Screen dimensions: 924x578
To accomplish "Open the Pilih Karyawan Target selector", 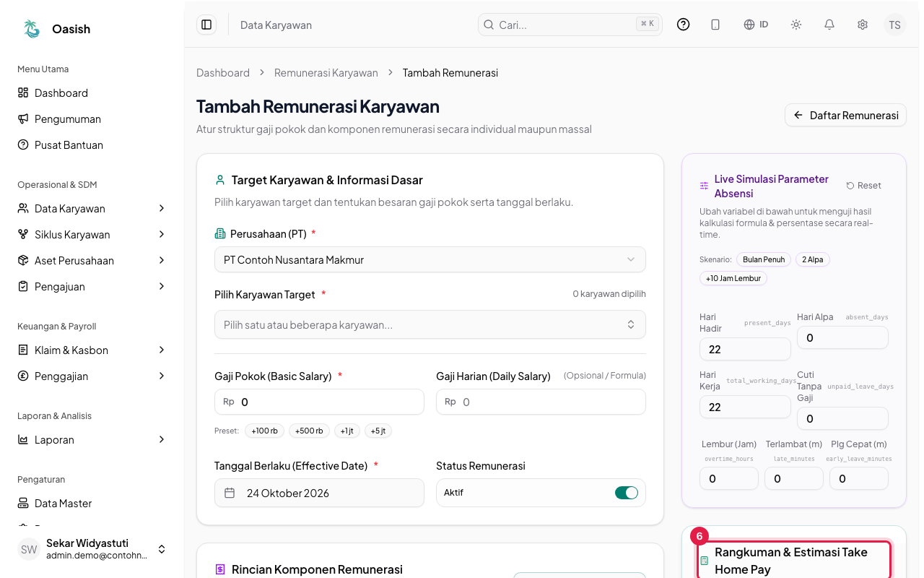I will [430, 324].
